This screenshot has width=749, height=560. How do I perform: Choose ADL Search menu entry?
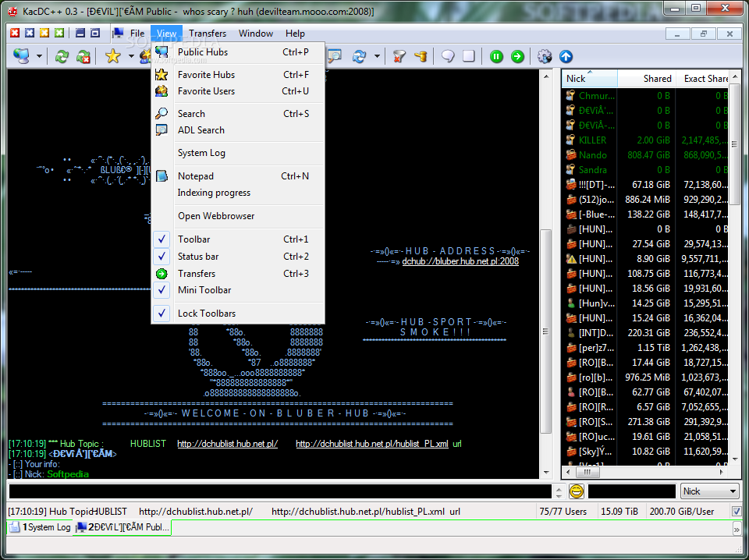pos(238,129)
